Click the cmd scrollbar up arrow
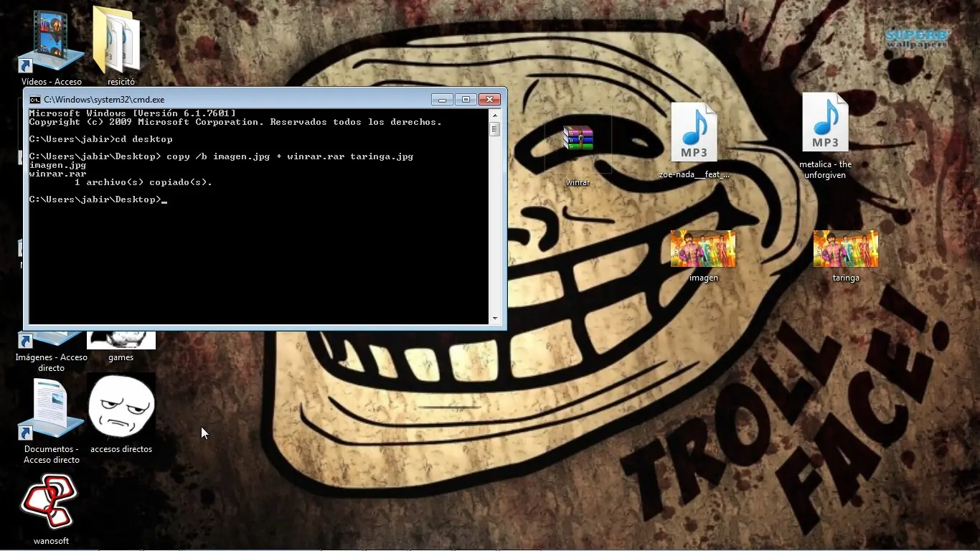The height and width of the screenshot is (551, 980). (494, 115)
